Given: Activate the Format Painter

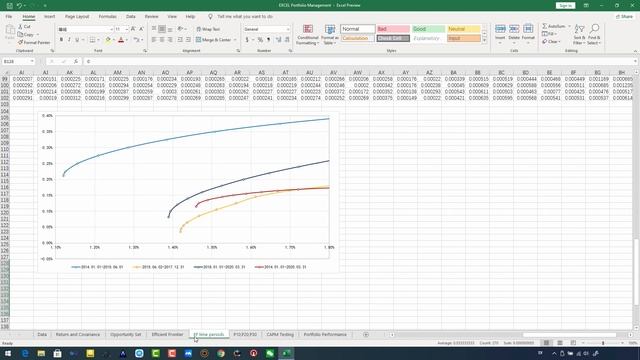Looking at the screenshot, I should 34,42.
